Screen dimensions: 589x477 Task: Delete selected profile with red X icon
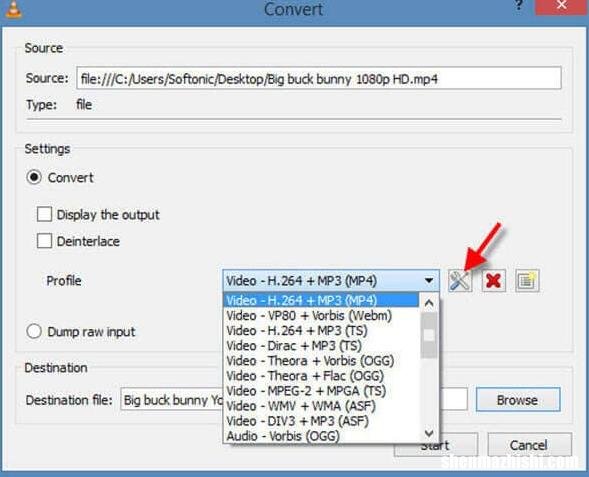[x=493, y=281]
